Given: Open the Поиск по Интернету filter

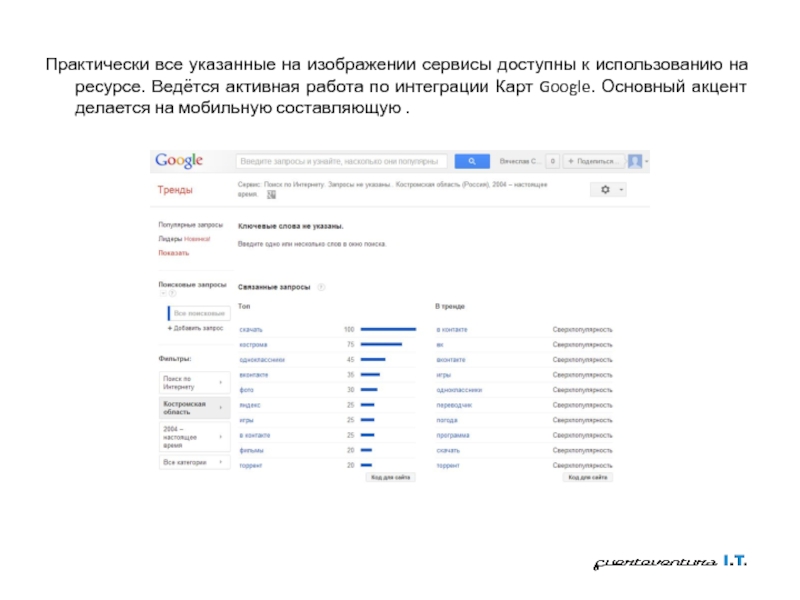Looking at the screenshot, I should [194, 383].
